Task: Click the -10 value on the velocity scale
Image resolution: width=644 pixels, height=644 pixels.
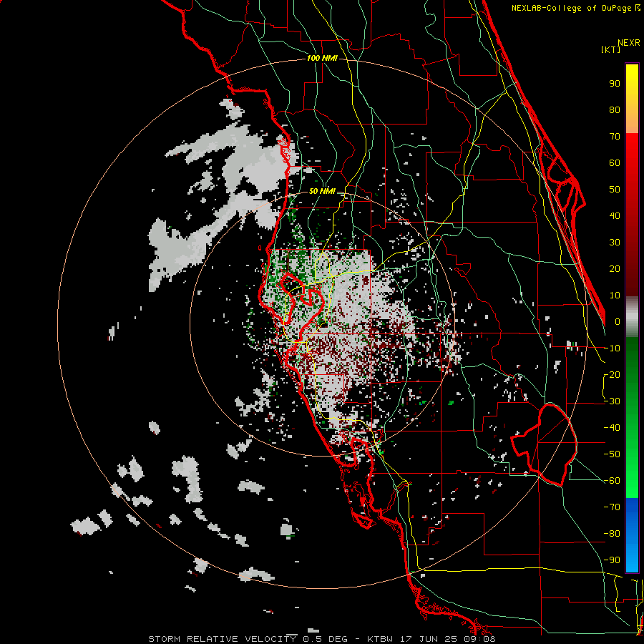Action: (x=612, y=348)
